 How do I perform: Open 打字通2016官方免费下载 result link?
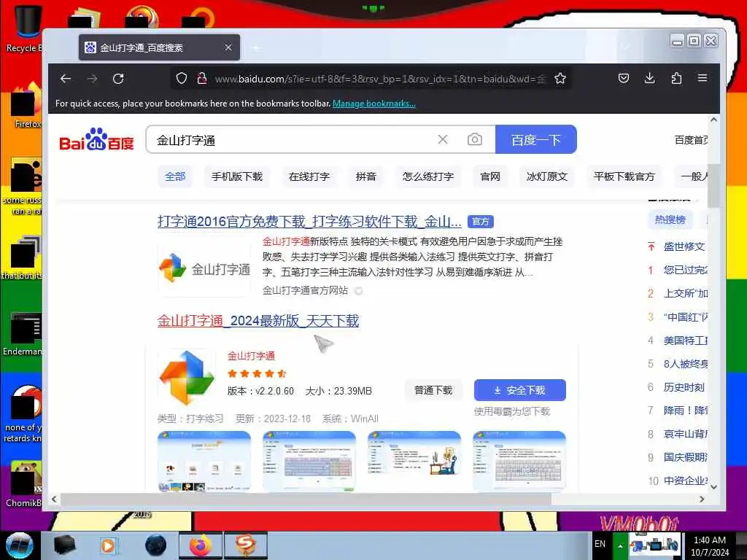pos(309,222)
